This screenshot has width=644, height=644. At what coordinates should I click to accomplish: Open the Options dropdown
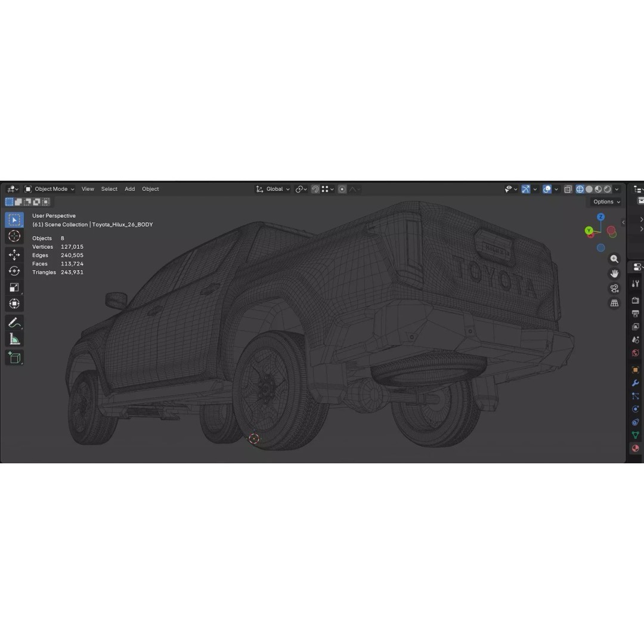click(606, 202)
